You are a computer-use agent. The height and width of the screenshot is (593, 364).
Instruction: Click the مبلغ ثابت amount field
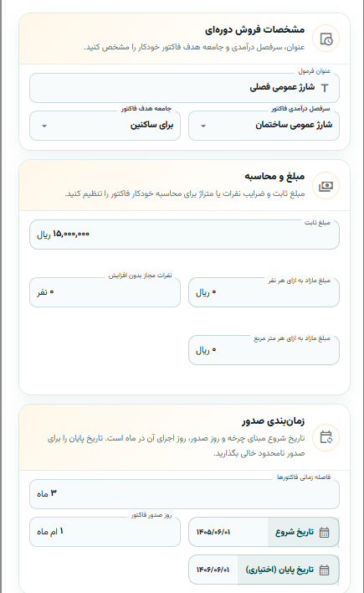[x=184, y=235]
